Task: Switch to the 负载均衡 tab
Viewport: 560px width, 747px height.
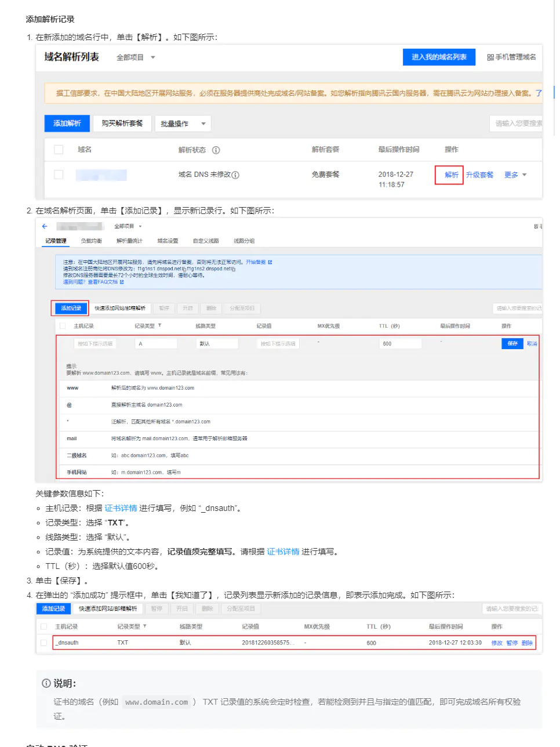Action: 92,241
